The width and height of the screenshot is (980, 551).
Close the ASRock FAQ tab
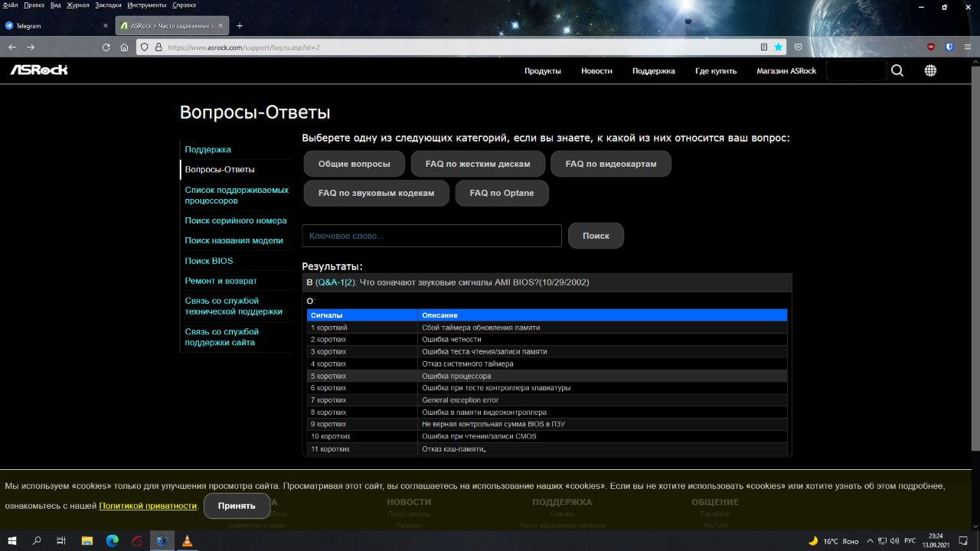221,26
